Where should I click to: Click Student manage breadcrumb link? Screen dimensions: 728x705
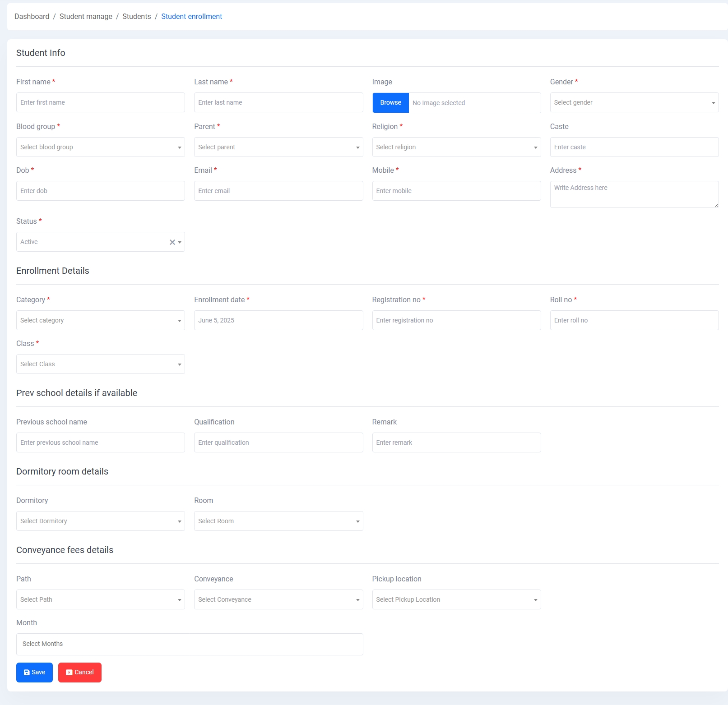coord(85,16)
